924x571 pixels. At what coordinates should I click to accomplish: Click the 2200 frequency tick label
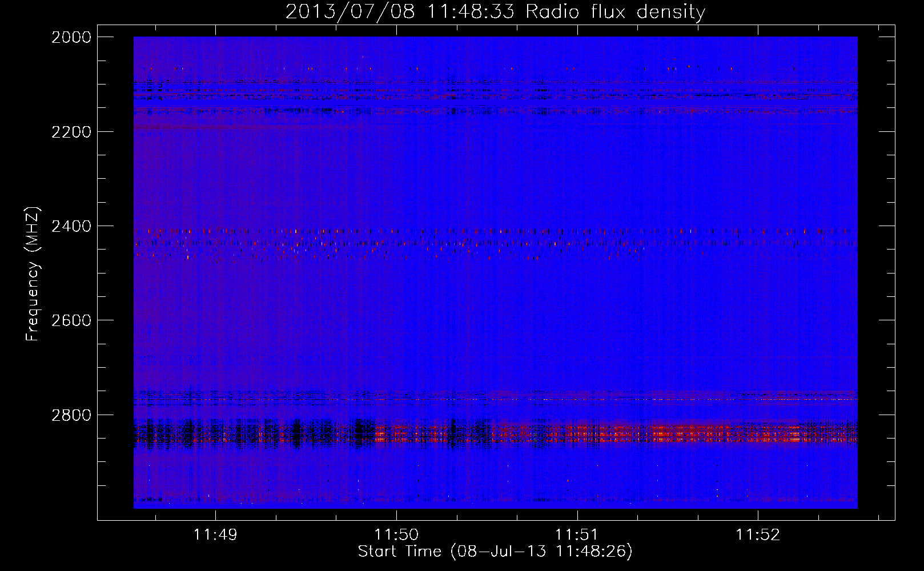tap(71, 132)
